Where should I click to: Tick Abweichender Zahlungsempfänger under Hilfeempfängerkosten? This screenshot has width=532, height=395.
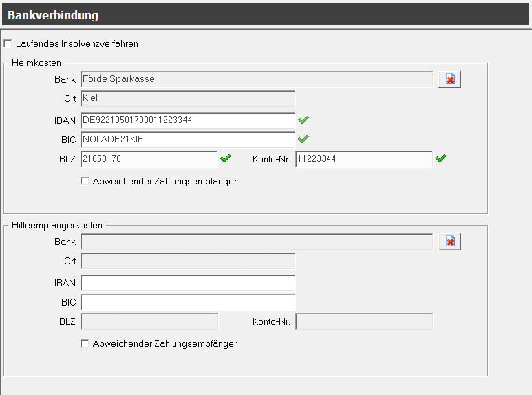point(85,344)
